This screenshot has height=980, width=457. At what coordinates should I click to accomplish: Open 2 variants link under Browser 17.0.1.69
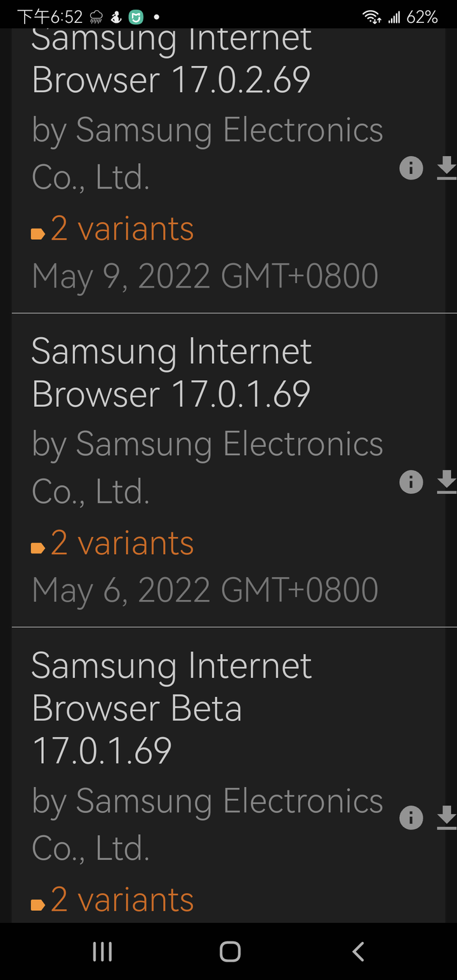click(x=122, y=543)
